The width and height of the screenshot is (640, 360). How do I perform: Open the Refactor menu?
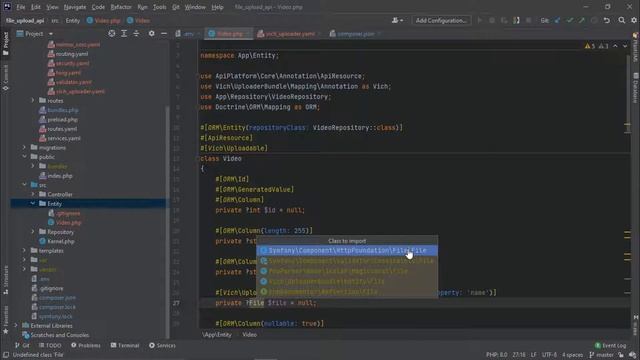point(121,7)
